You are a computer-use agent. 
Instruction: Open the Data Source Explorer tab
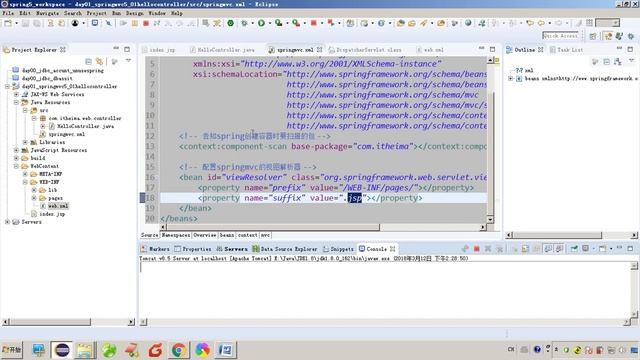click(285, 249)
